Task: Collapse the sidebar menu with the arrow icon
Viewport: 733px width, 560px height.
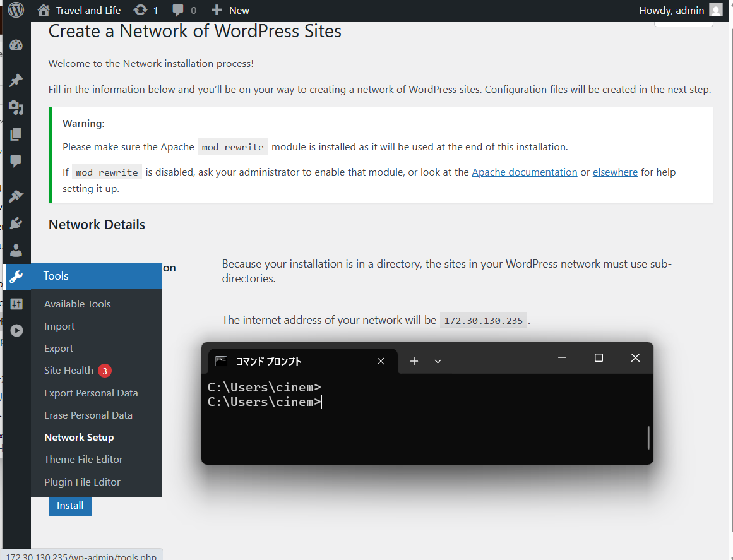Action: [x=16, y=330]
